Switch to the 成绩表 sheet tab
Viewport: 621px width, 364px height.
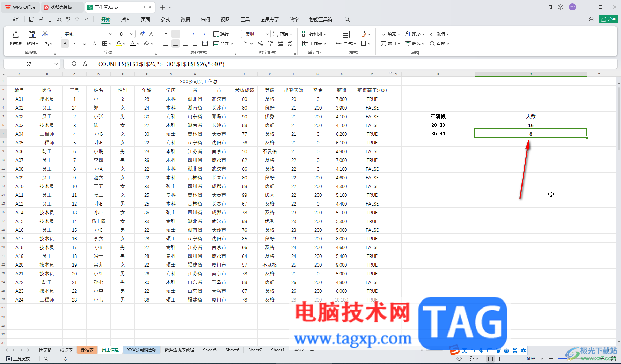pyautogui.click(x=66, y=350)
